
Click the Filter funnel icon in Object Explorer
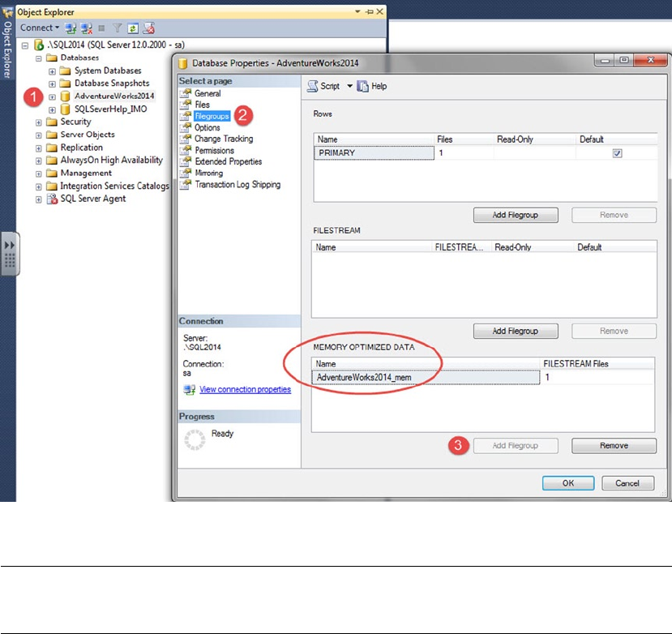(117, 28)
